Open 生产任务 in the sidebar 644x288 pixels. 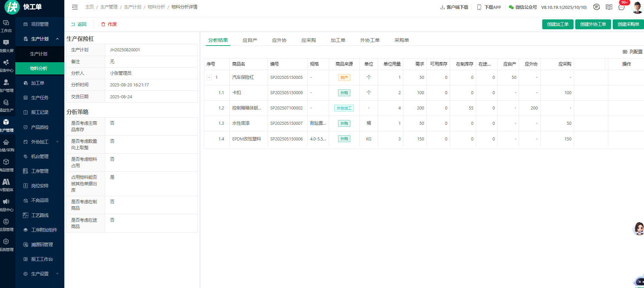tap(40, 98)
